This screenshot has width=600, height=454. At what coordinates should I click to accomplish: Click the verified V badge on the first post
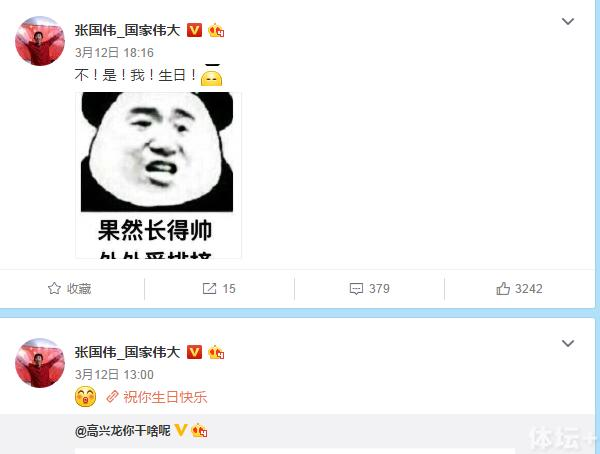194,30
